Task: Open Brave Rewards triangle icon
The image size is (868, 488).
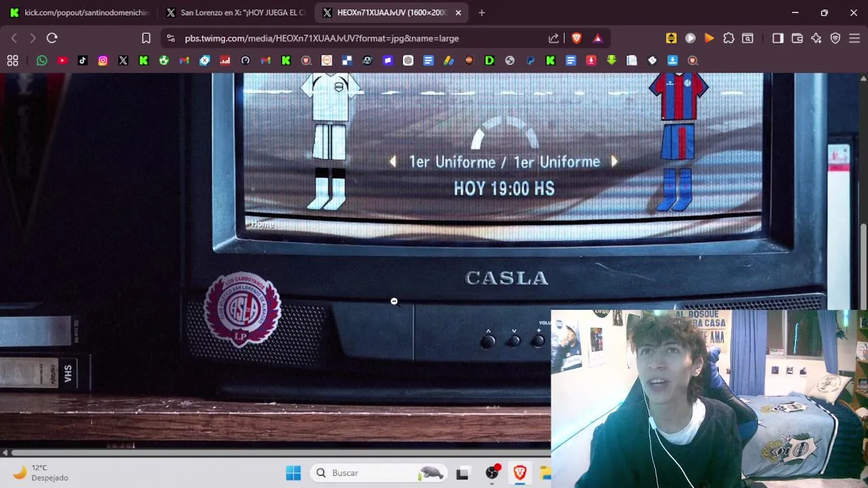Action: pyautogui.click(x=597, y=39)
